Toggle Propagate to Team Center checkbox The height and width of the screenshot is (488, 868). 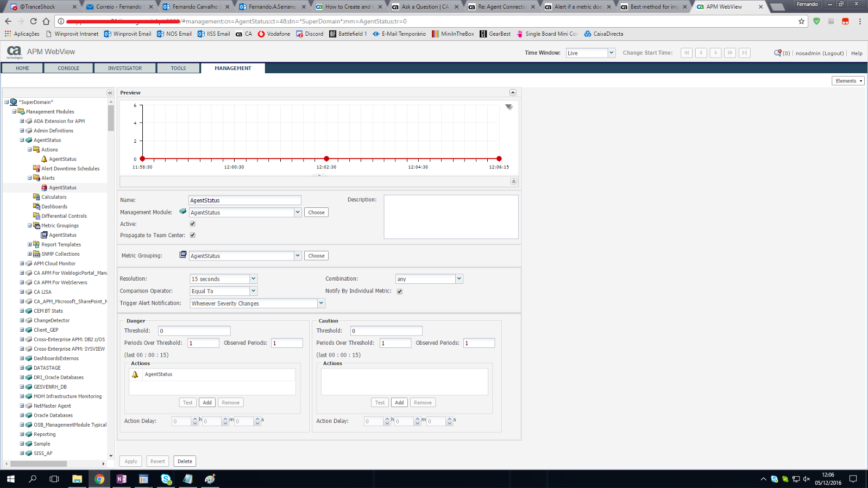(x=192, y=235)
